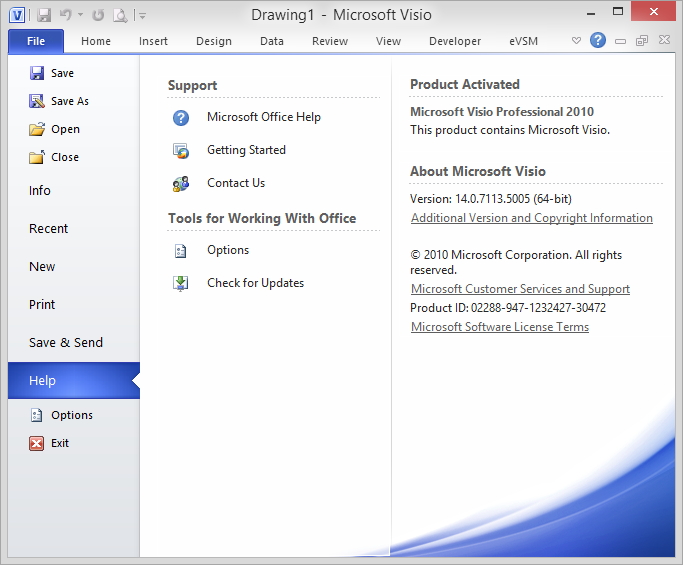Screen dimensions: 683x565
Task: Open Additional Version and Copyright Information link
Action: pyautogui.click(x=532, y=218)
